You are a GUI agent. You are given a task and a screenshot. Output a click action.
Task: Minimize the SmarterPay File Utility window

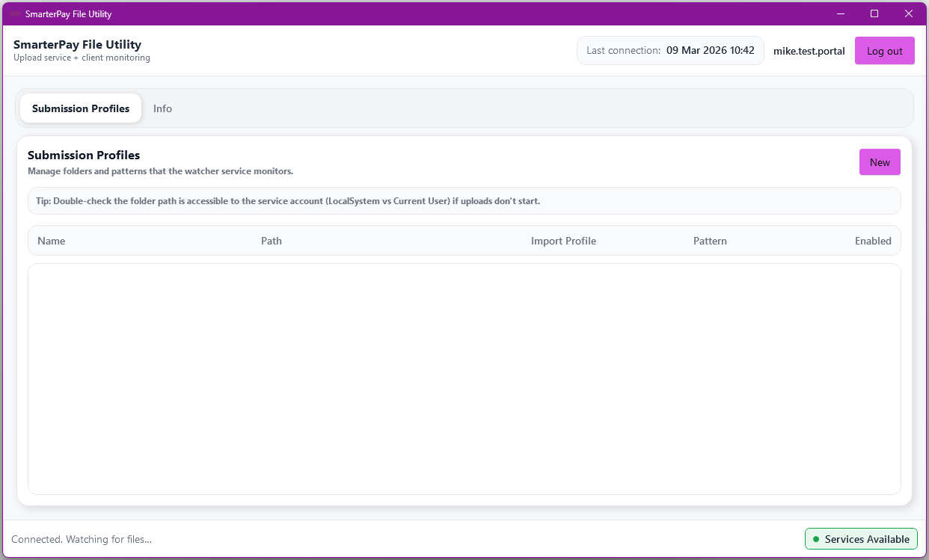tap(840, 13)
